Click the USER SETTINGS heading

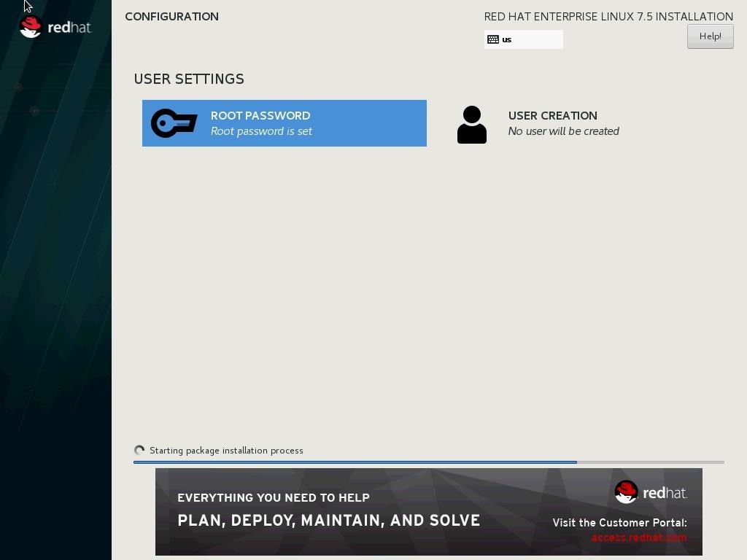point(189,79)
